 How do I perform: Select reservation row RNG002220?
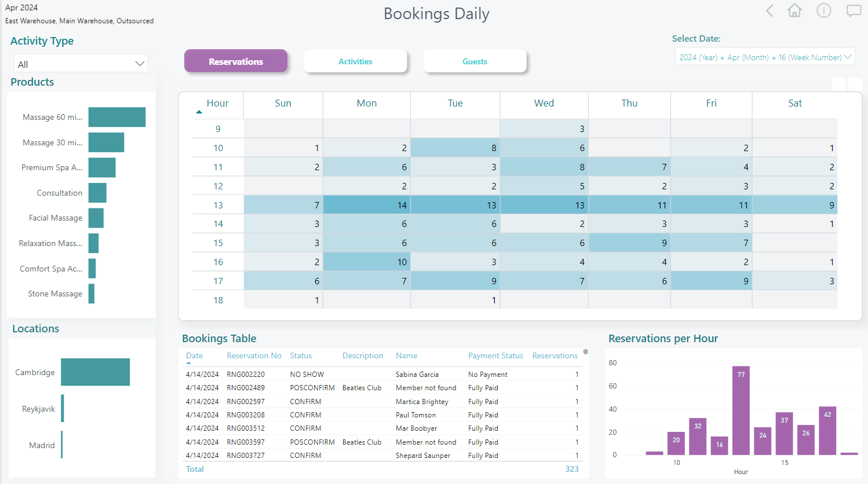click(x=246, y=375)
